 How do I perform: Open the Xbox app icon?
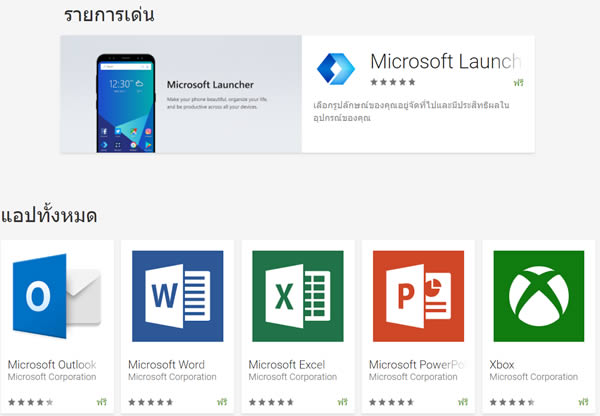538,295
